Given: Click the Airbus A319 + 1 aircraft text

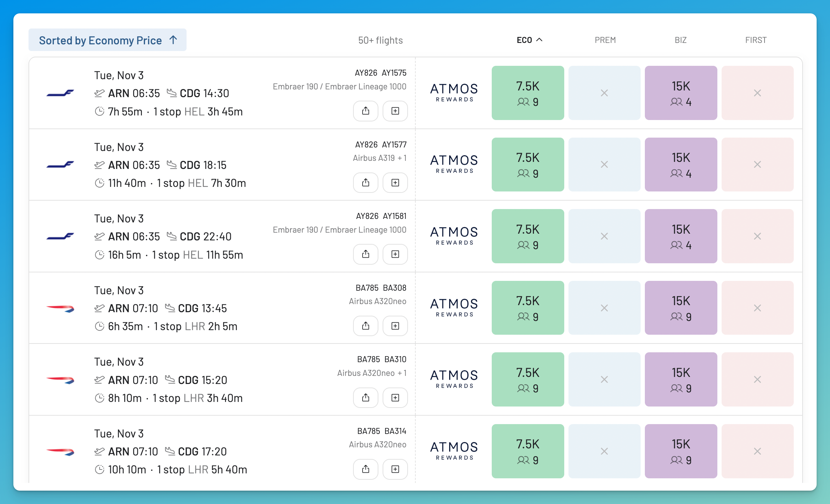Looking at the screenshot, I should coord(380,158).
